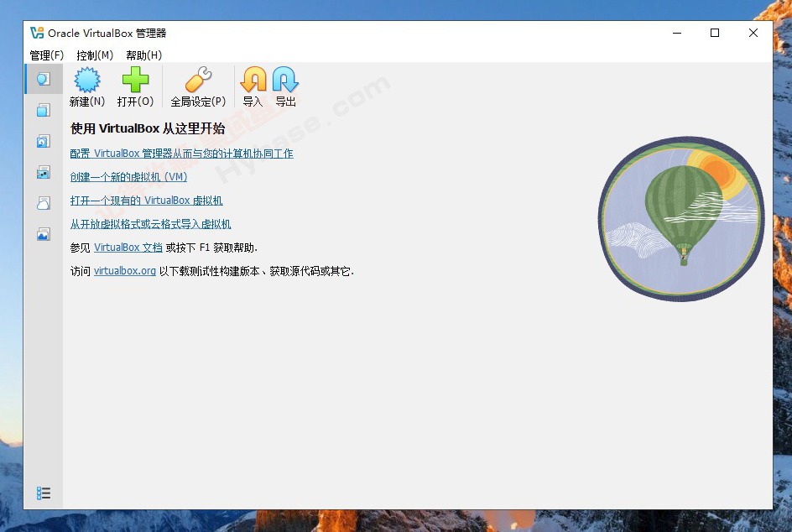This screenshot has height=532, width=792.
Task: Open the Cloud profiles sidebar icon
Action: [x=43, y=202]
